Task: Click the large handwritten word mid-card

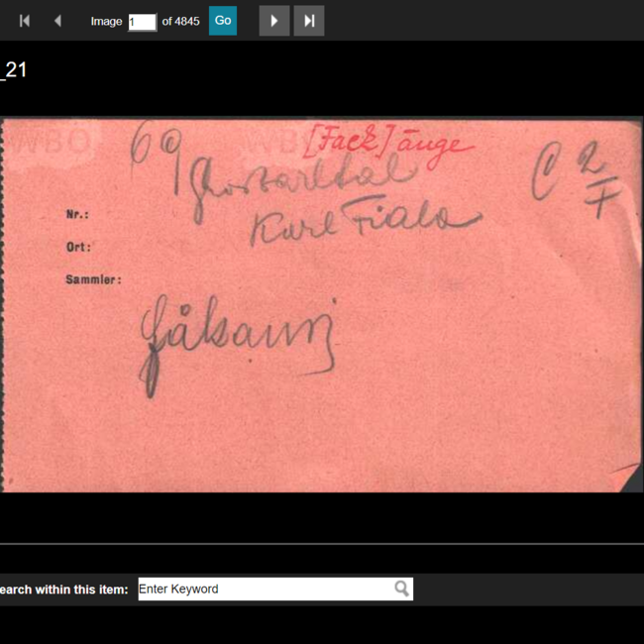Action: (238, 345)
